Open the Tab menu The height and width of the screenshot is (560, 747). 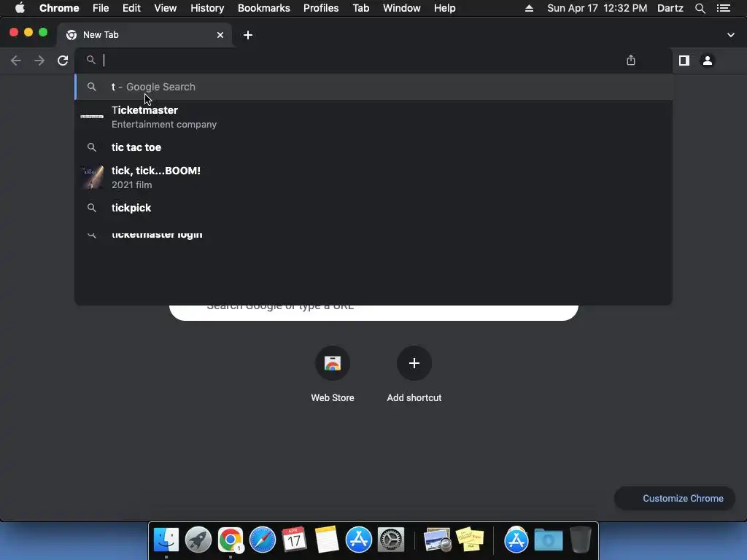[361, 8]
